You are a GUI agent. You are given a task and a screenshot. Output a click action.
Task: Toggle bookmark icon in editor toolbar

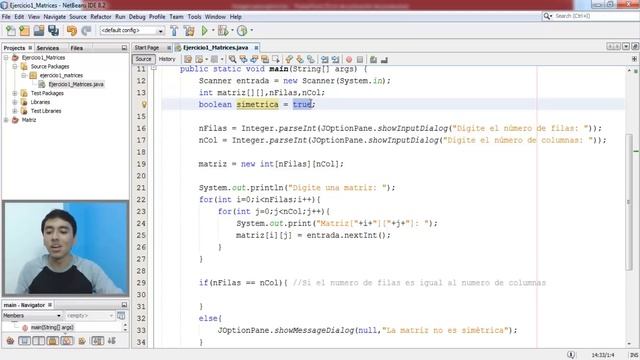coord(311,60)
